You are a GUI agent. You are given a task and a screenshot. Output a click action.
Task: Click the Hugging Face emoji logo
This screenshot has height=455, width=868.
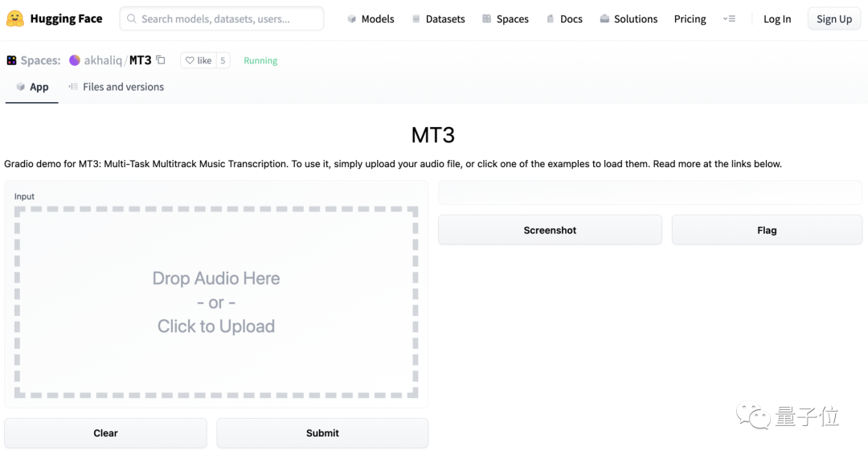15,18
